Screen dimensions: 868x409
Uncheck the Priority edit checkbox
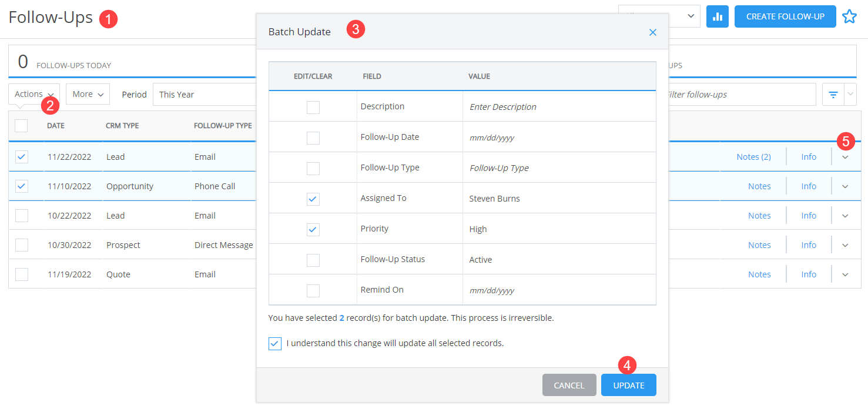pyautogui.click(x=313, y=229)
